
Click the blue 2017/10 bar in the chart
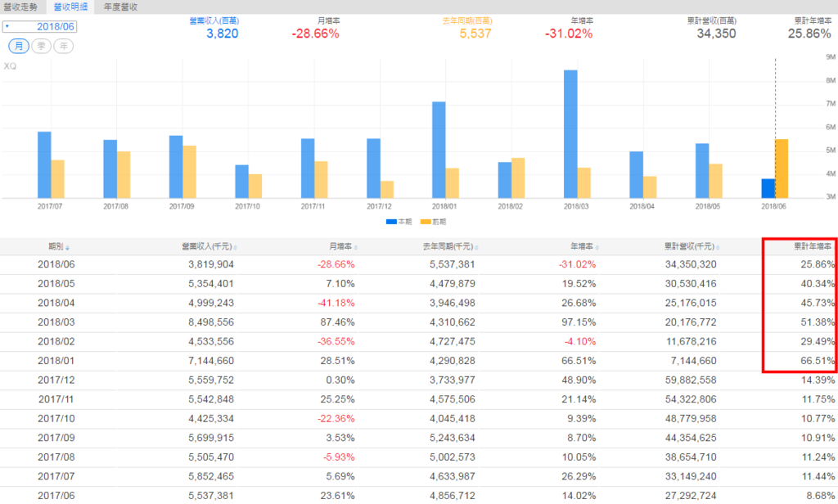click(241, 182)
